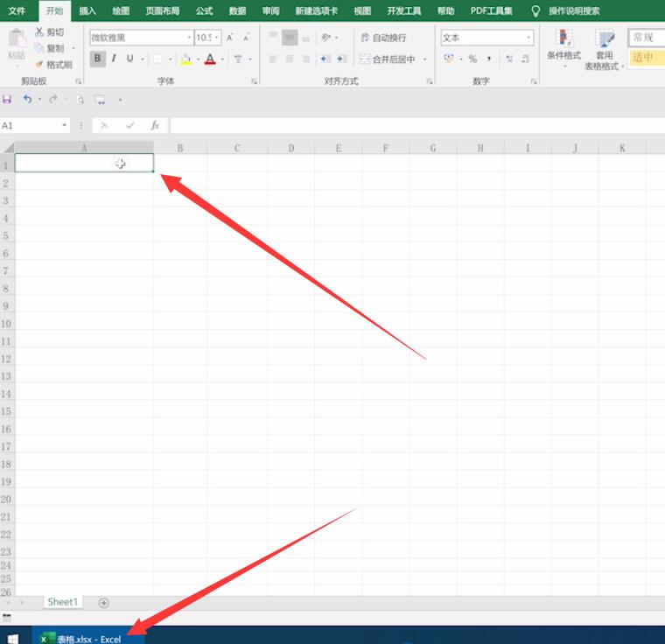Click Undo arrow in quick access toolbar
Screen dimensions: 665x644
click(28, 99)
